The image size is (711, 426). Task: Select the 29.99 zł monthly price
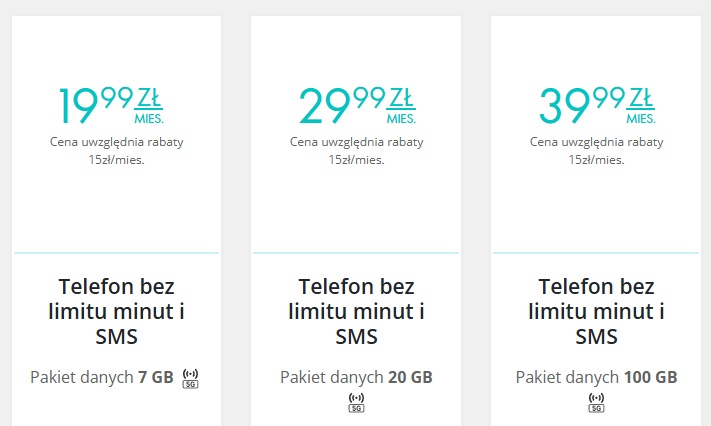point(357,106)
